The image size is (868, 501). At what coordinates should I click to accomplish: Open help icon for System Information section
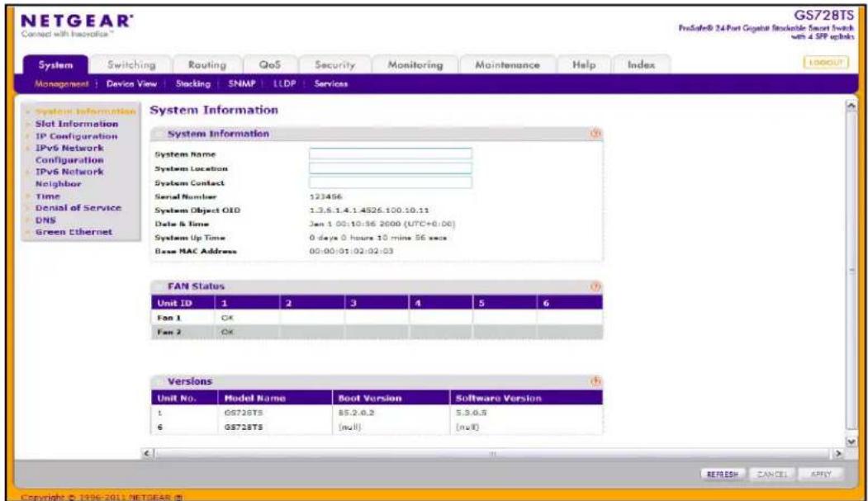(x=595, y=134)
